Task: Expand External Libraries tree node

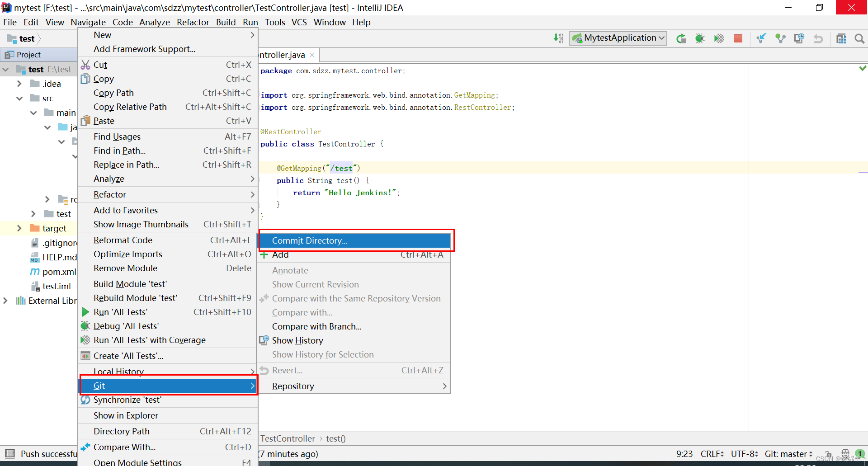Action: coord(5,301)
